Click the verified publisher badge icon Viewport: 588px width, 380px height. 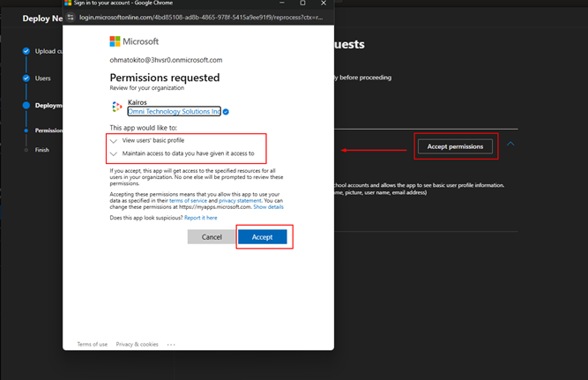pyautogui.click(x=226, y=112)
